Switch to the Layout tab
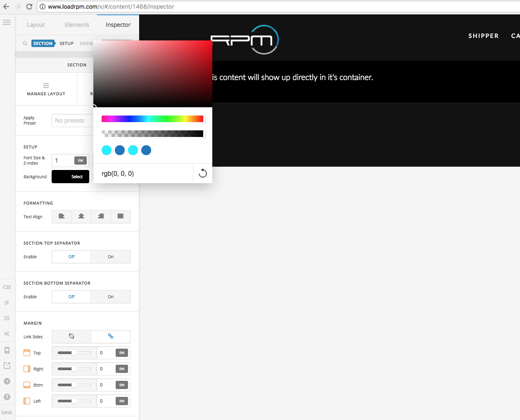 click(36, 25)
